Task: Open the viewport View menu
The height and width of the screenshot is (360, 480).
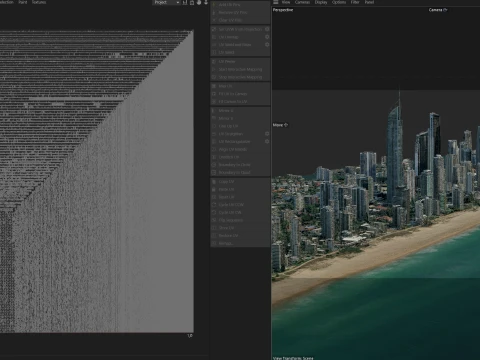Action: pyautogui.click(x=286, y=2)
